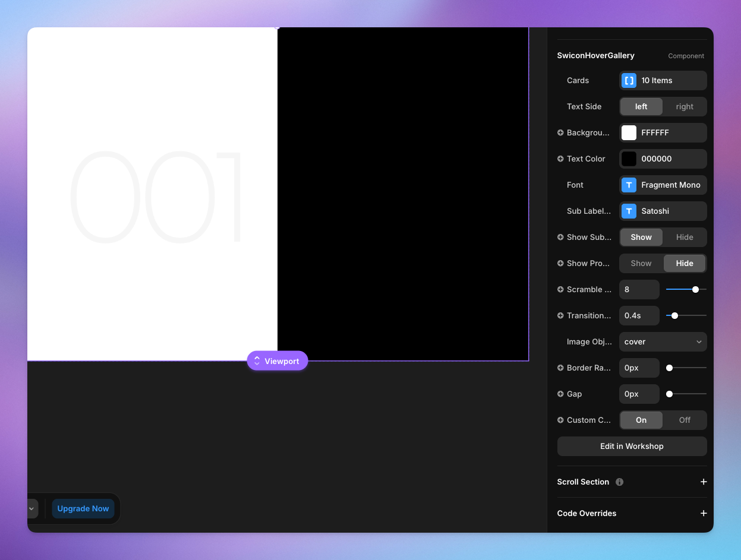Click the Font type icon beside Fragment Mono
This screenshot has width=741, height=560.
pos(629,185)
